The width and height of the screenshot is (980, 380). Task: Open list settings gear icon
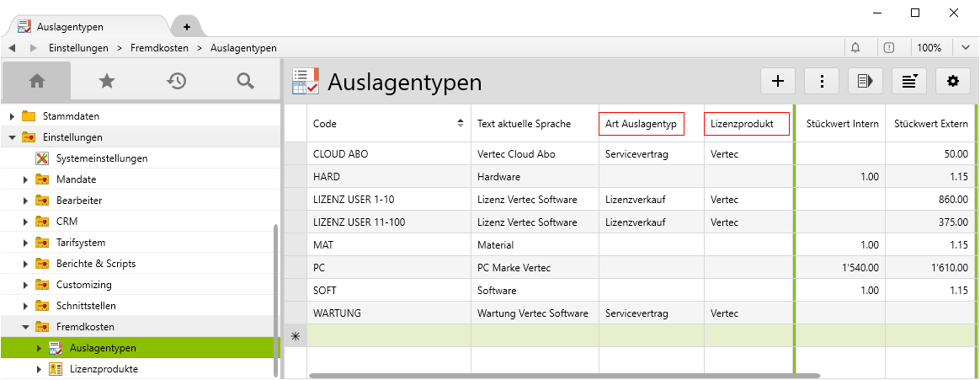[x=953, y=81]
